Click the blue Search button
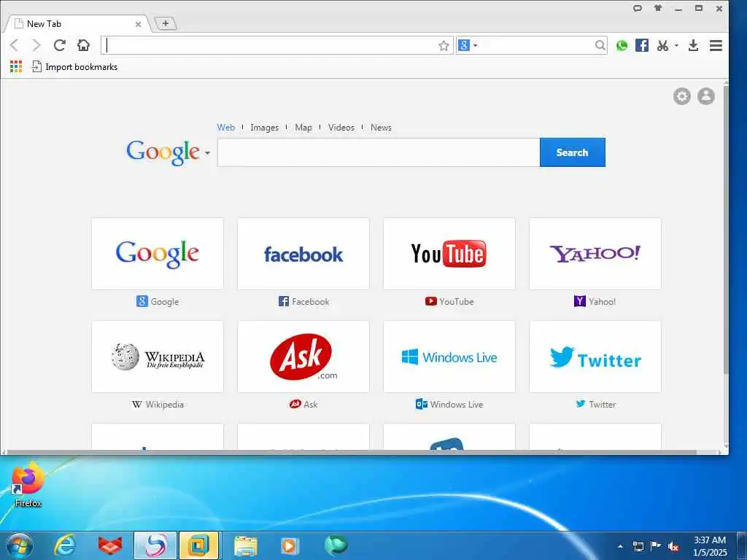747x560 pixels. [572, 152]
